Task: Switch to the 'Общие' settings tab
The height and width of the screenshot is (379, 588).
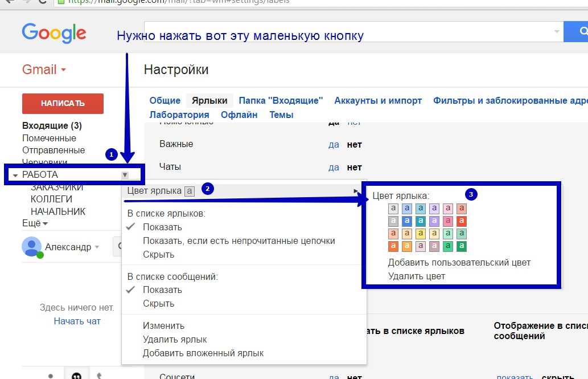Action: pos(165,100)
